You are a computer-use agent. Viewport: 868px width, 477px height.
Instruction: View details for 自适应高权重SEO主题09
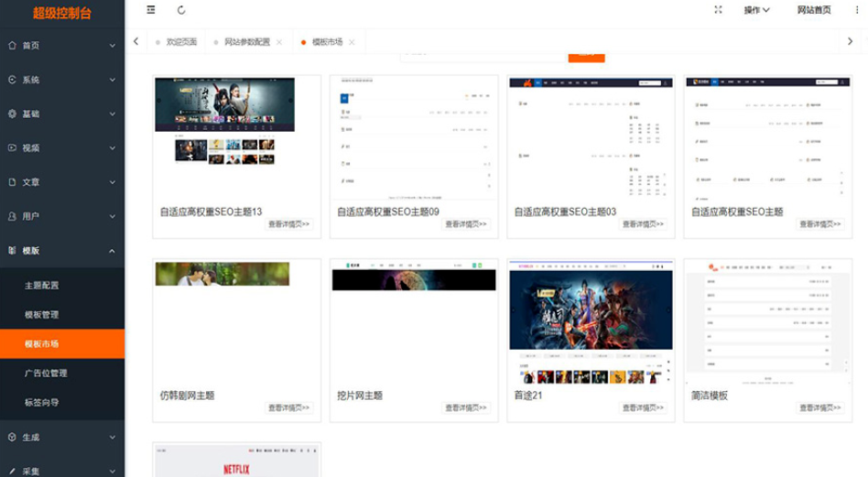(466, 224)
